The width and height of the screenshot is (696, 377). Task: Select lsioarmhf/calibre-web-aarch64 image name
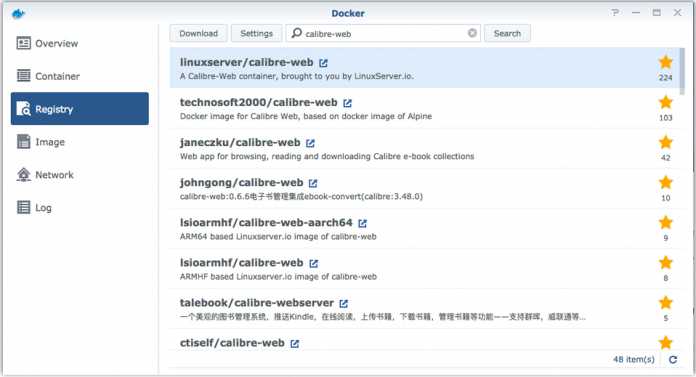click(266, 222)
